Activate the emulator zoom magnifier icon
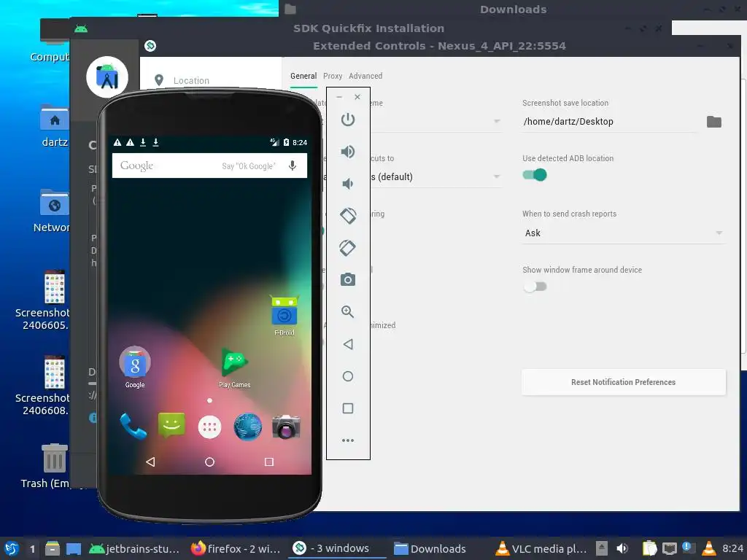 (348, 312)
